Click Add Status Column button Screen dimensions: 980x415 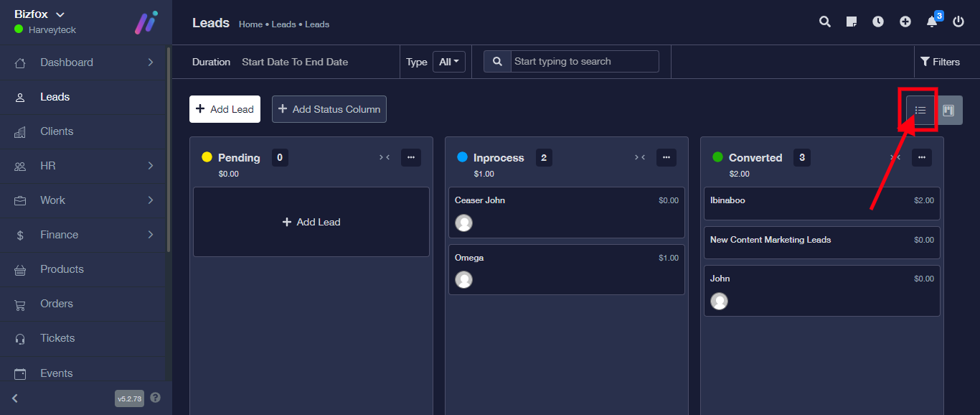[329, 109]
